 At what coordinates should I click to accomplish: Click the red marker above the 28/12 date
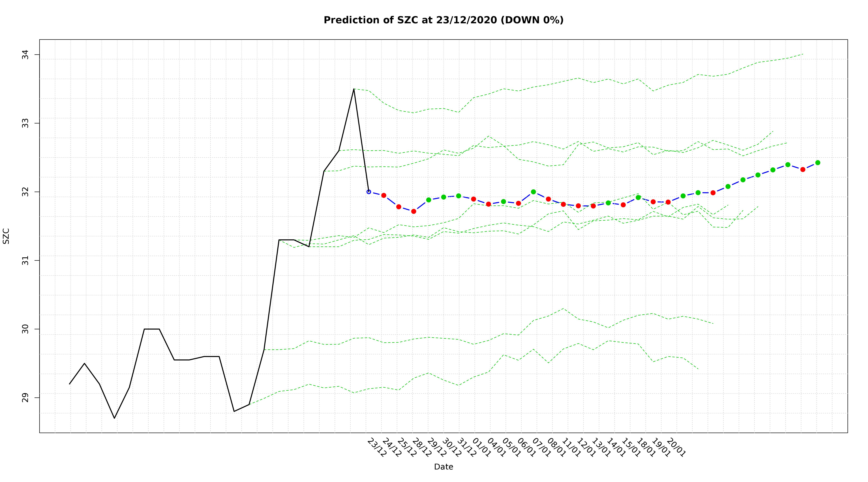point(413,211)
